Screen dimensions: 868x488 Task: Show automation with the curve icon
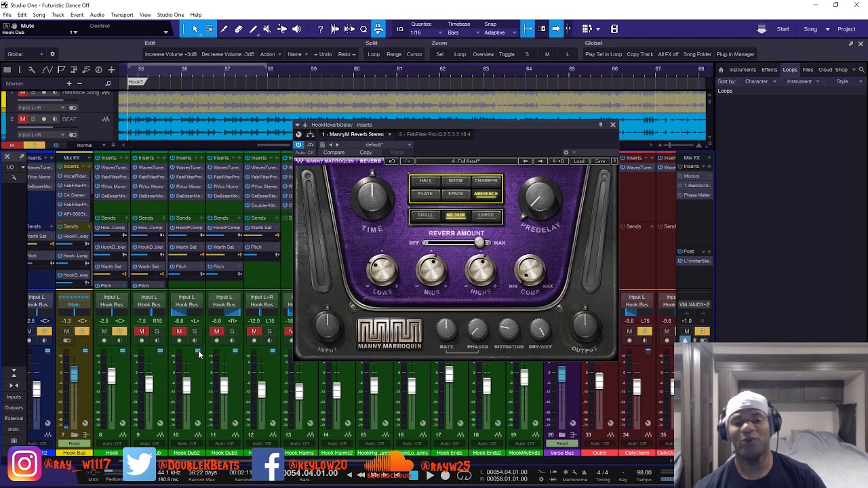point(47,70)
